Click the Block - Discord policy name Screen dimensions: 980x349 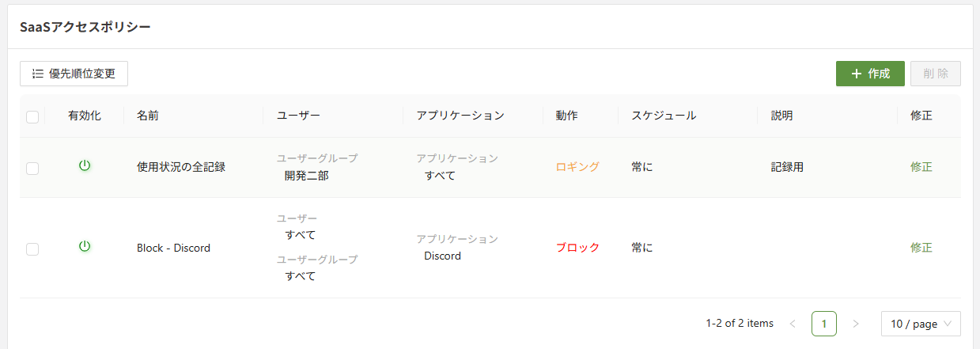click(x=173, y=248)
